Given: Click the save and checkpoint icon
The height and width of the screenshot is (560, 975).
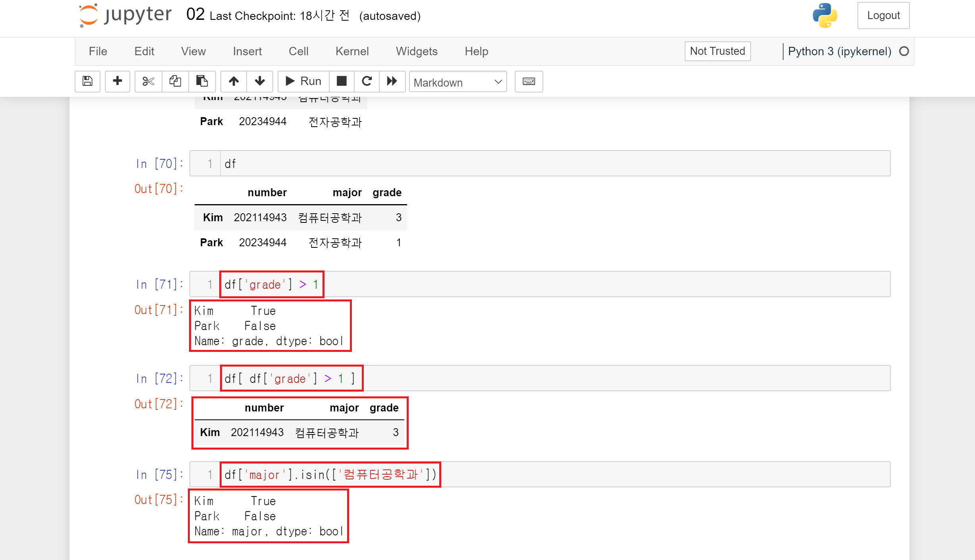Looking at the screenshot, I should [x=87, y=81].
